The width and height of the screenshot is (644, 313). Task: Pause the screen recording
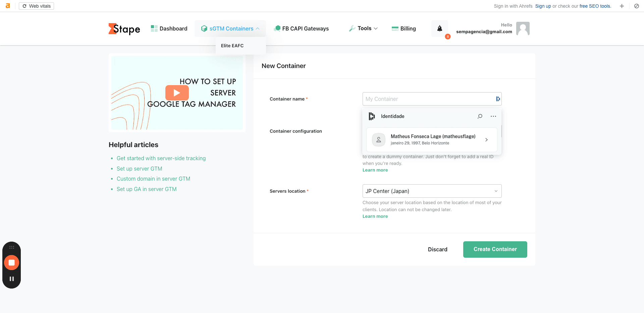click(x=12, y=279)
